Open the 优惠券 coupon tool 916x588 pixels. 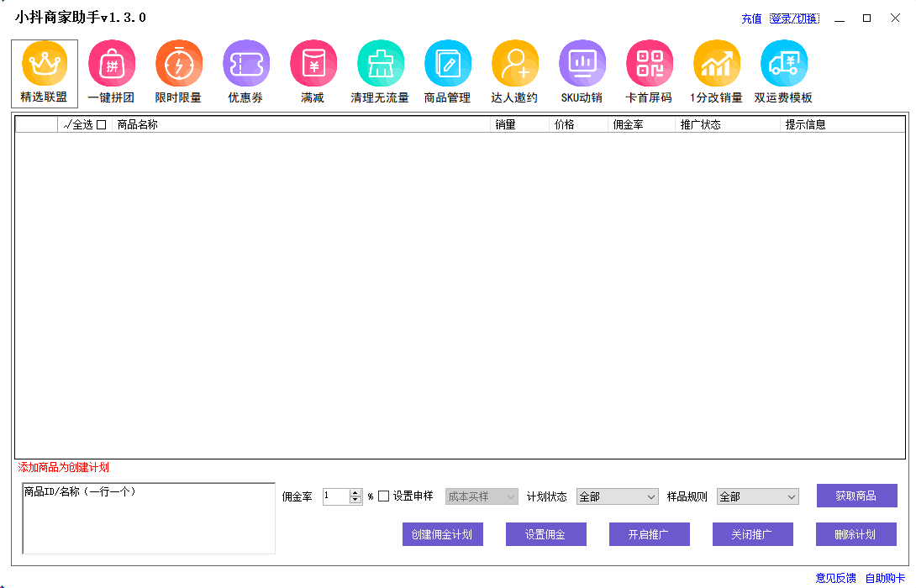246,63
